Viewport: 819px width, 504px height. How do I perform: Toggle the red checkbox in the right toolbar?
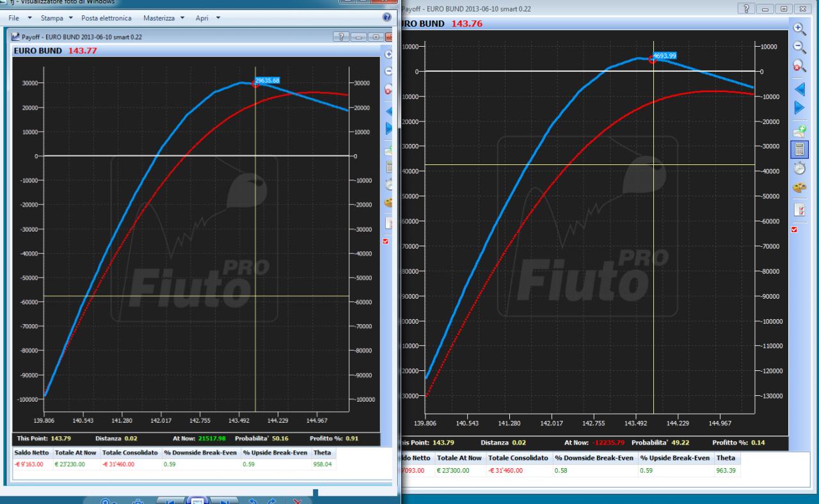(795, 230)
